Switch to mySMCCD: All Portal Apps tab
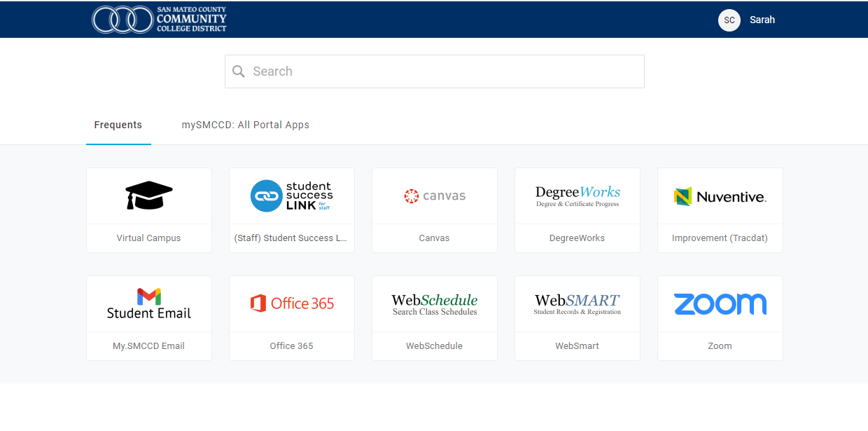 (x=245, y=125)
